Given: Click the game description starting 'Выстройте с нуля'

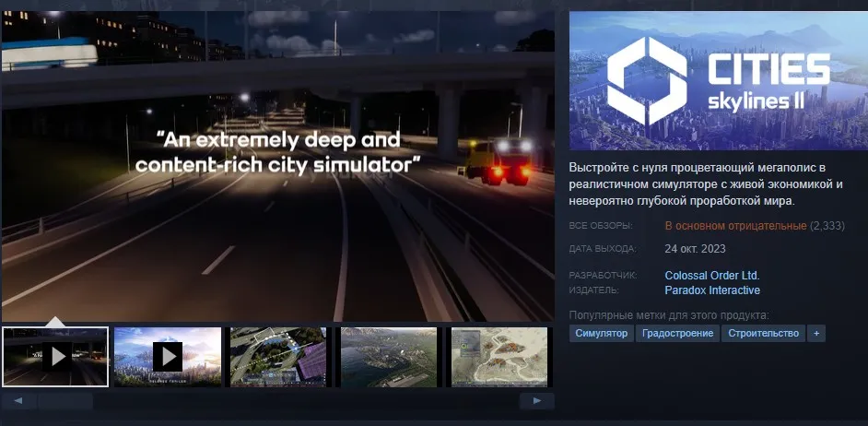Looking at the screenshot, I should click(706, 183).
